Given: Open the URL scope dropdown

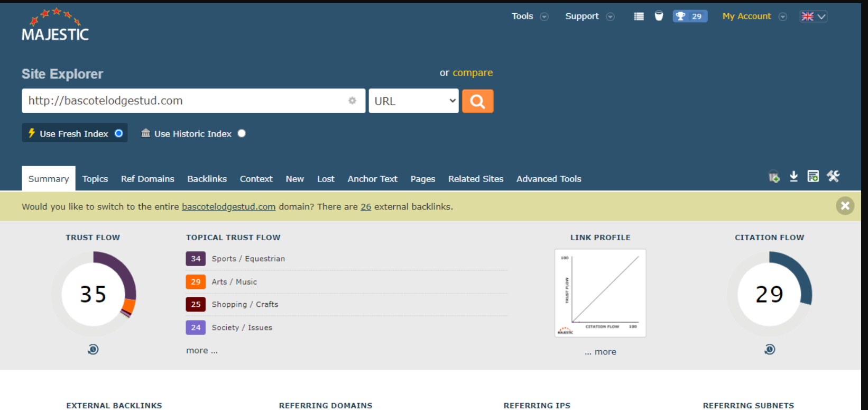Looking at the screenshot, I should click(x=413, y=101).
